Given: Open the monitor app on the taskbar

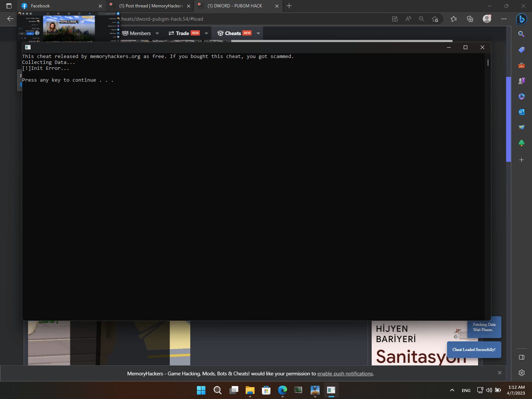Looking at the screenshot, I should [x=299, y=390].
